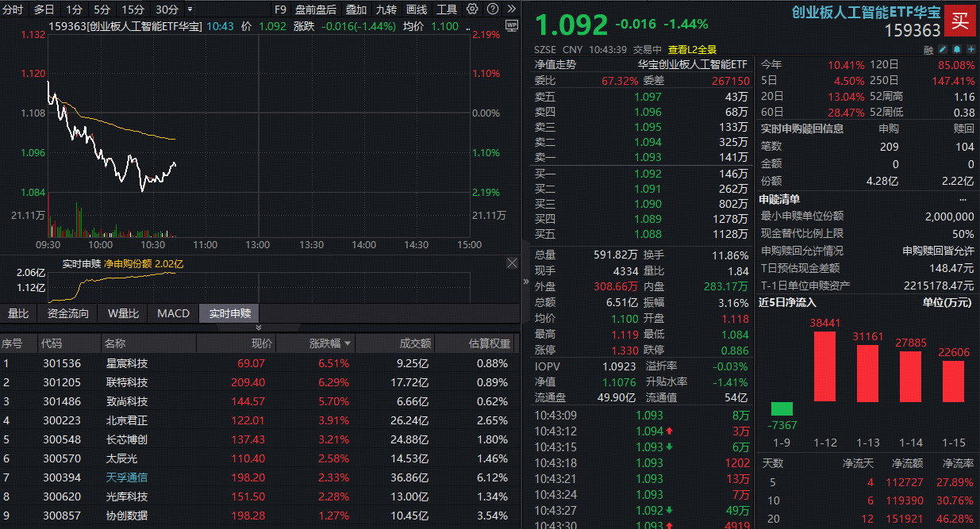Enable the 九转 indicator
The image size is (980, 529).
coord(385,10)
